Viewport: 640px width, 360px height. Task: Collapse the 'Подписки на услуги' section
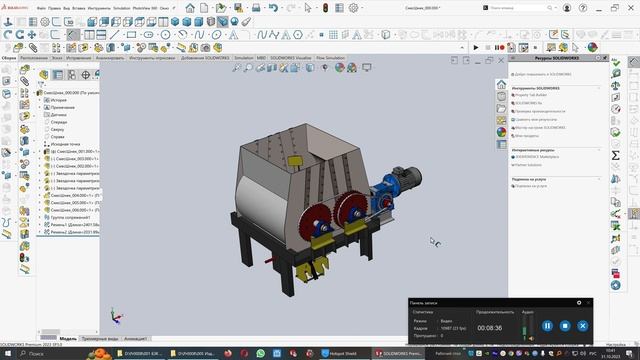coord(599,179)
